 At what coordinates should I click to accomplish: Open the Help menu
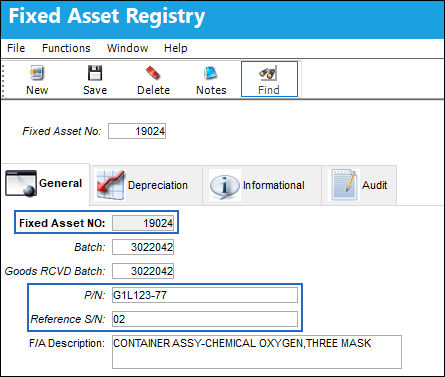pyautogui.click(x=175, y=48)
